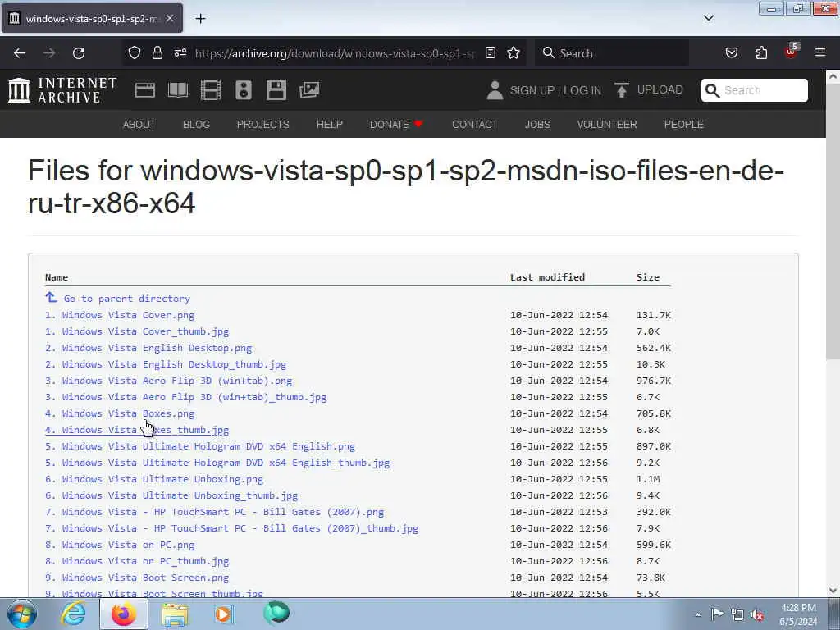840x630 pixels.
Task: Open 4. Windows Vista Boxes.png
Action: pyautogui.click(x=120, y=413)
